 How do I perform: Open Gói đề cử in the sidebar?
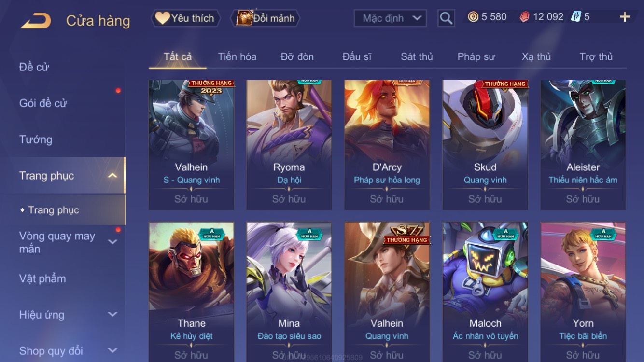(x=43, y=103)
